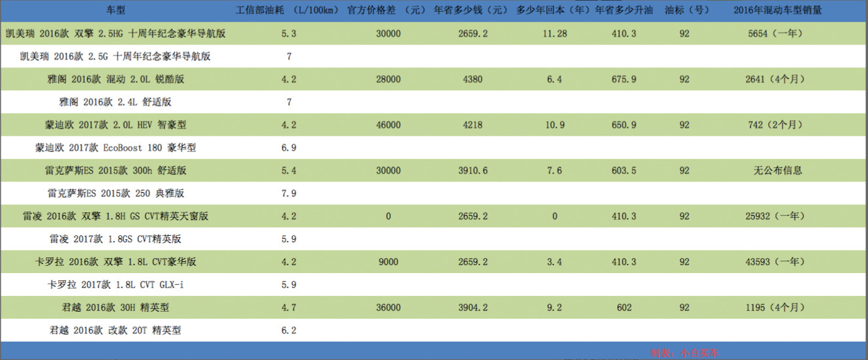Select the price difference 9000 cell
Image resolution: width=868 pixels, height=360 pixels.
pos(388,262)
